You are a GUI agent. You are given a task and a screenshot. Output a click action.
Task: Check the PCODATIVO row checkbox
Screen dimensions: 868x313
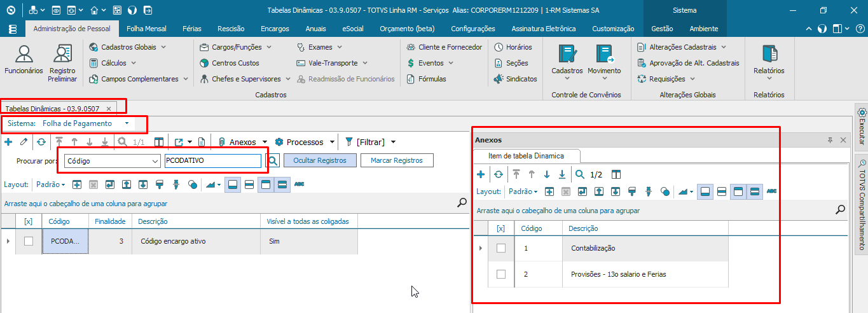pyautogui.click(x=29, y=241)
